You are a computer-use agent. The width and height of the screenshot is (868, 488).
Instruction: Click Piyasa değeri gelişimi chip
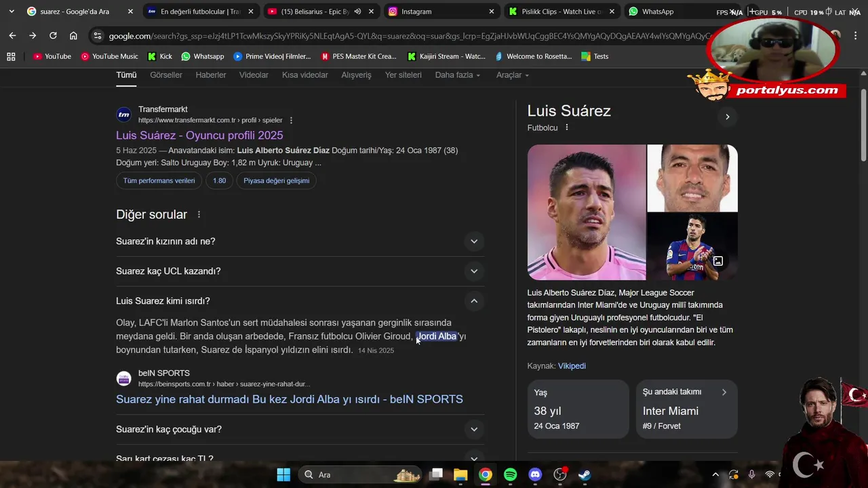(277, 180)
